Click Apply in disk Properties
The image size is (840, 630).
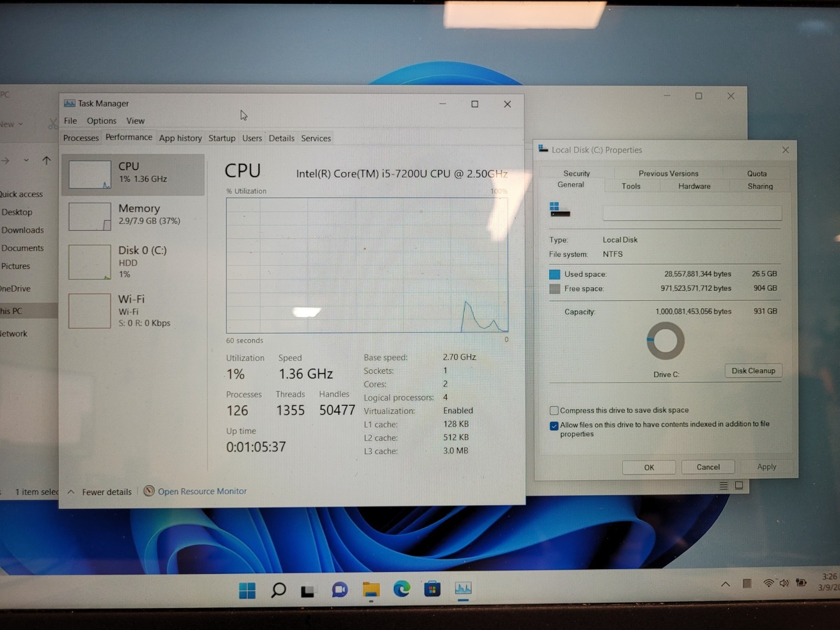[x=766, y=467]
